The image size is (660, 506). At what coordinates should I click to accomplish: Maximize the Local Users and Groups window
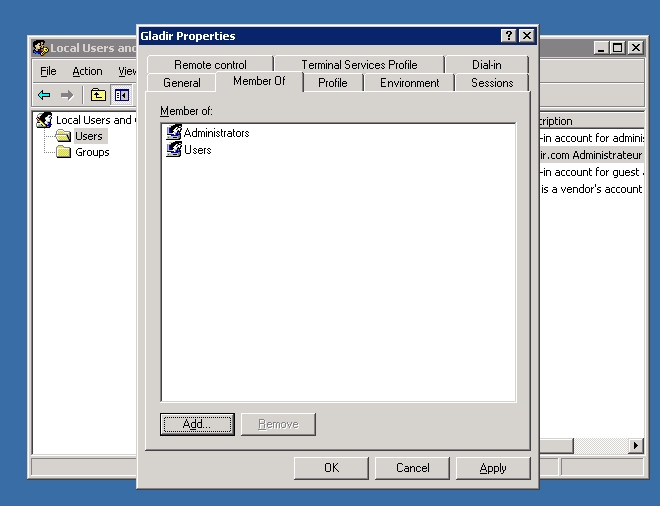click(x=617, y=48)
